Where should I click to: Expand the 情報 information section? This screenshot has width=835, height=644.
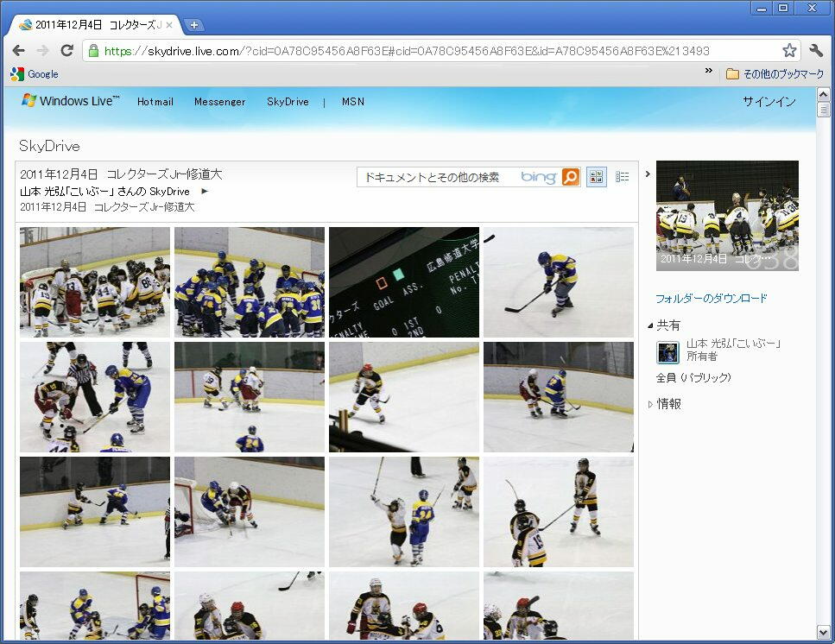click(x=651, y=404)
